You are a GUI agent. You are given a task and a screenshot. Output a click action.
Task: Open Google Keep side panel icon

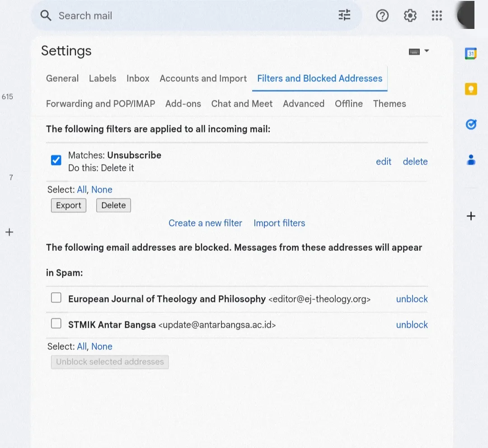pos(471,89)
